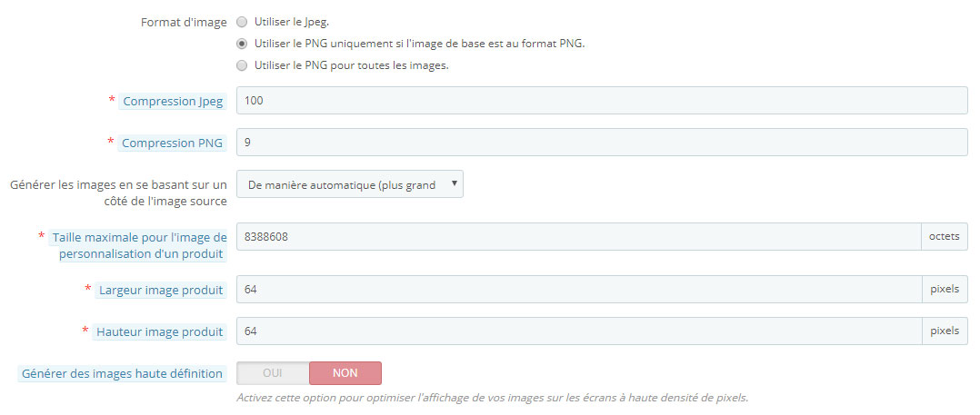Click the Largeur image produit field
This screenshot has width=980, height=415.
[x=579, y=289]
